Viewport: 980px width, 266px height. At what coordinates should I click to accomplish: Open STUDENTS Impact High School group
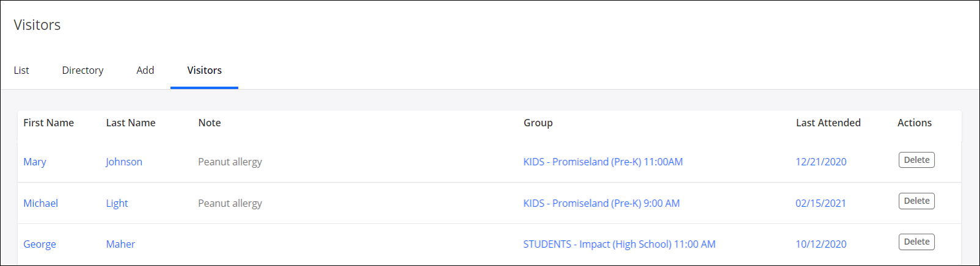[619, 244]
